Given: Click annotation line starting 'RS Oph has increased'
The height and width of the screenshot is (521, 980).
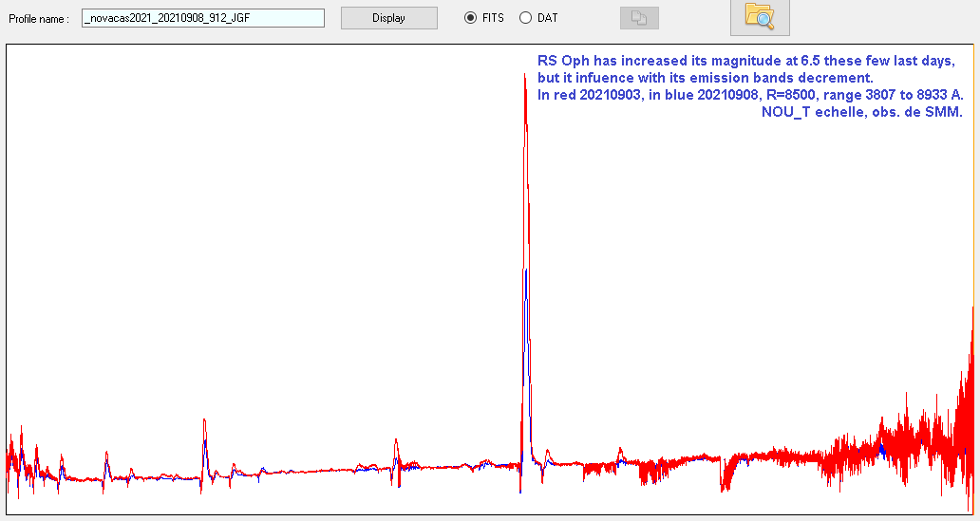Looking at the screenshot, I should [x=745, y=61].
